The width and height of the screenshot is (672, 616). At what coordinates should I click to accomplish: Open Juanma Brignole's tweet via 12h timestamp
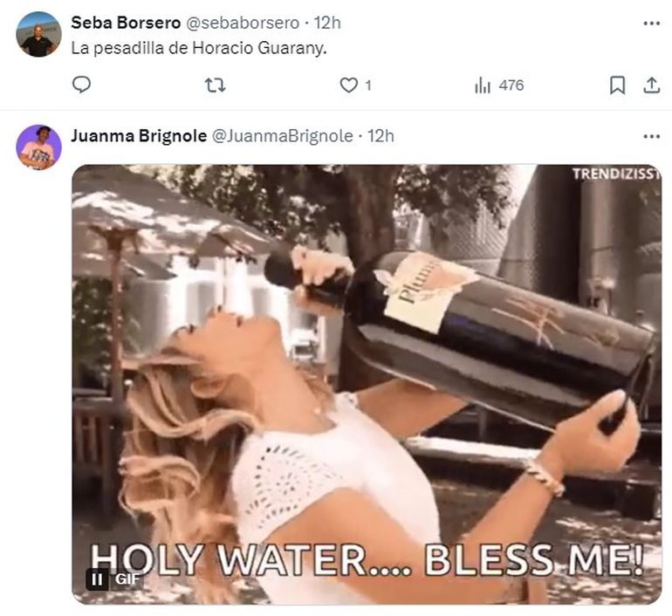381,136
